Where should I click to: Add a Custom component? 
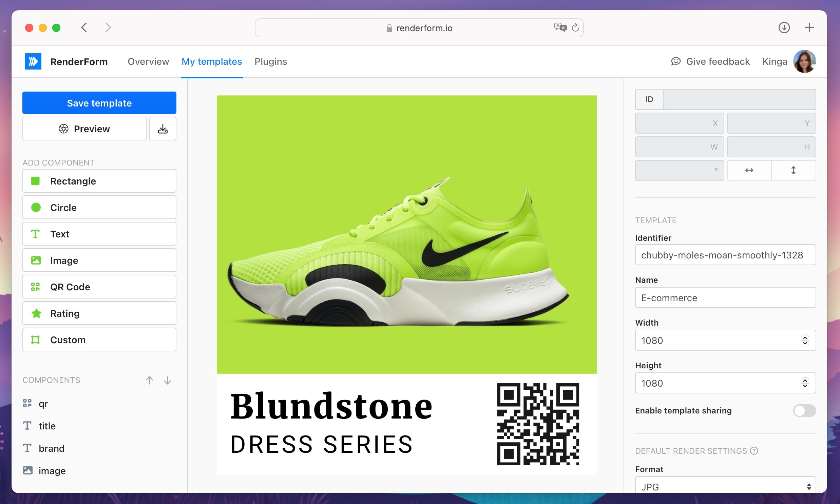click(x=99, y=340)
